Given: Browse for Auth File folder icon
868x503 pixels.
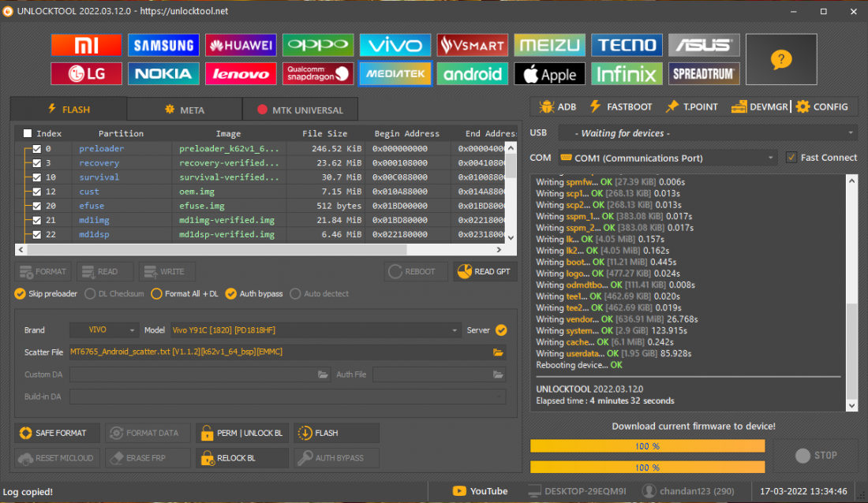Looking at the screenshot, I should pos(498,374).
